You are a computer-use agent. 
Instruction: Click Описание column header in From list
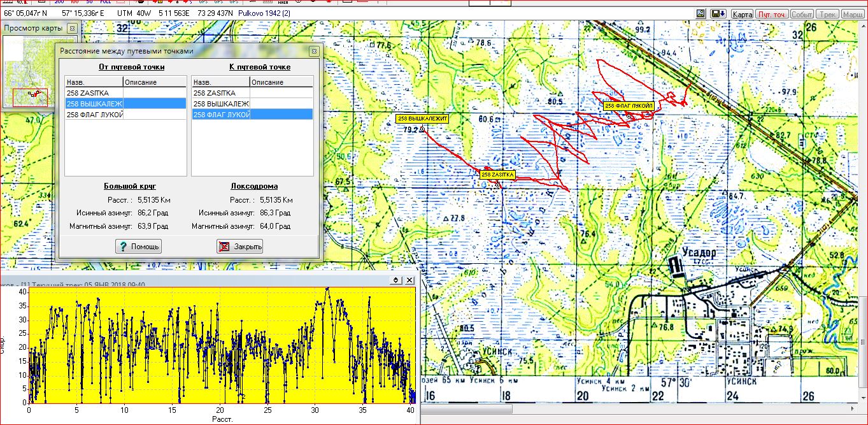[x=154, y=82]
